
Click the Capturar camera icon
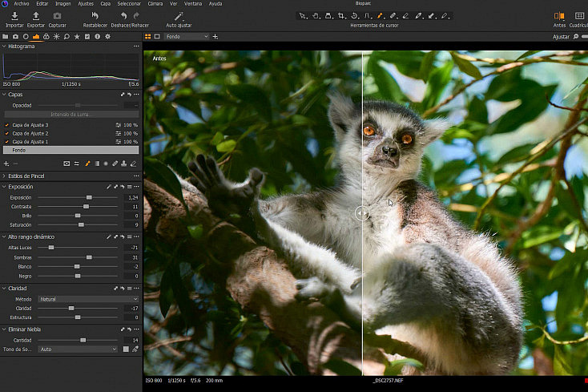tap(57, 16)
